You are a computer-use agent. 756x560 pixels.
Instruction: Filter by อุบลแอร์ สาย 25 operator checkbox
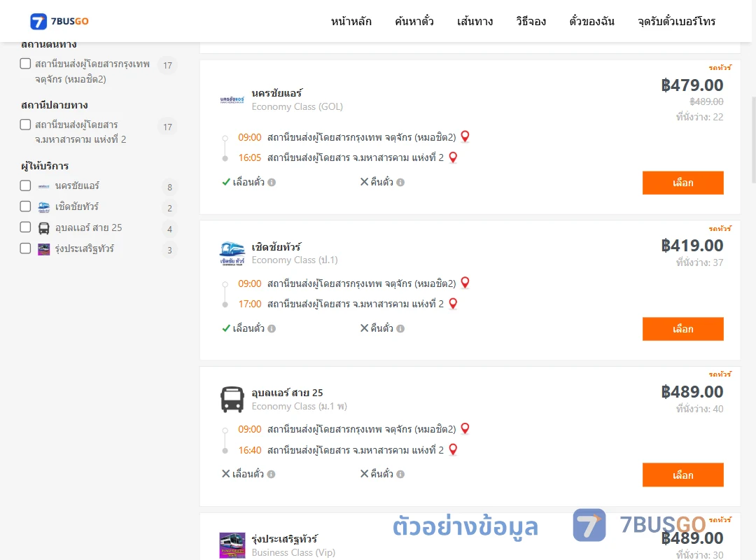click(x=26, y=227)
